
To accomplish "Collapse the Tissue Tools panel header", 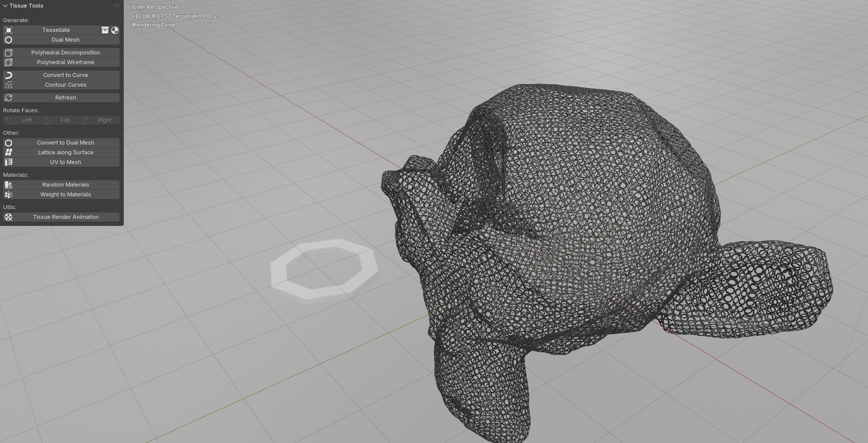I will pyautogui.click(x=7, y=5).
